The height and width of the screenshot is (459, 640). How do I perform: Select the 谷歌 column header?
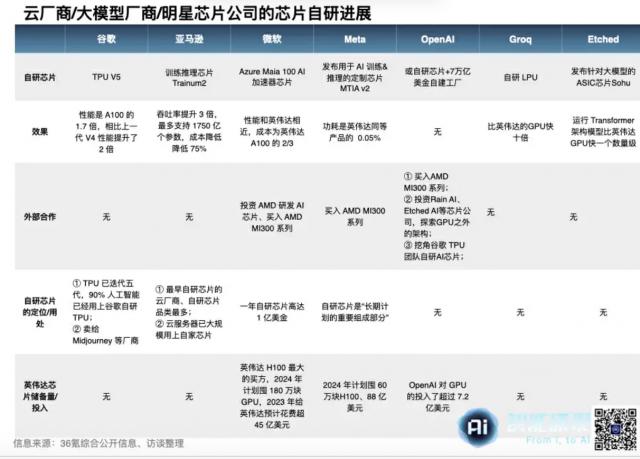(x=109, y=37)
